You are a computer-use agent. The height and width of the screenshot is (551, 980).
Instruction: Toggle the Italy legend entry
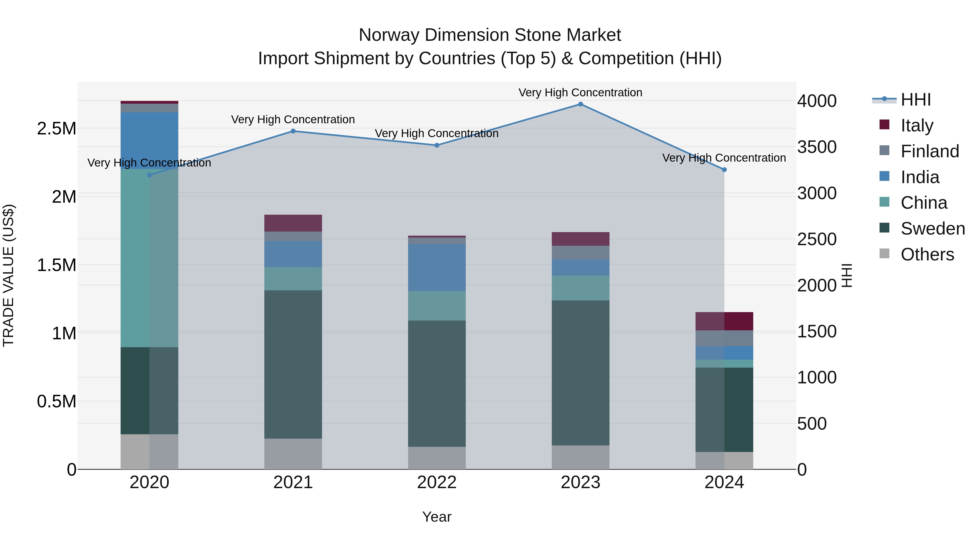click(x=906, y=125)
